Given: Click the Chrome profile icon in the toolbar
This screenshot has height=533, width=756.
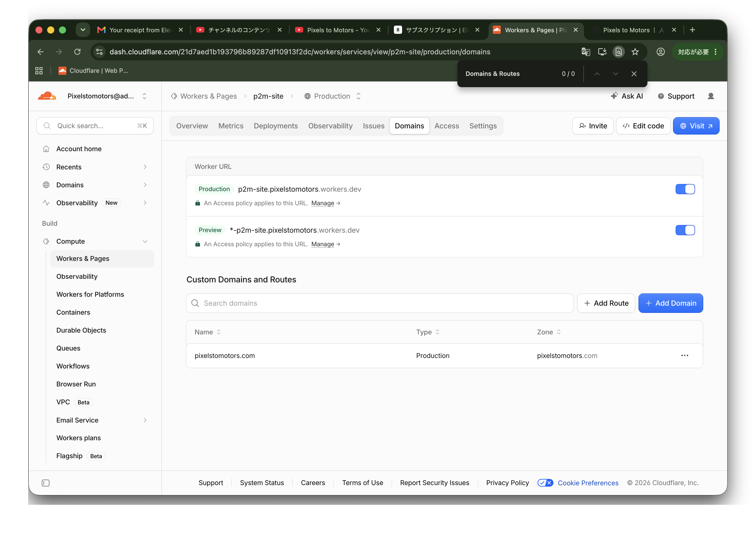Looking at the screenshot, I should [660, 52].
